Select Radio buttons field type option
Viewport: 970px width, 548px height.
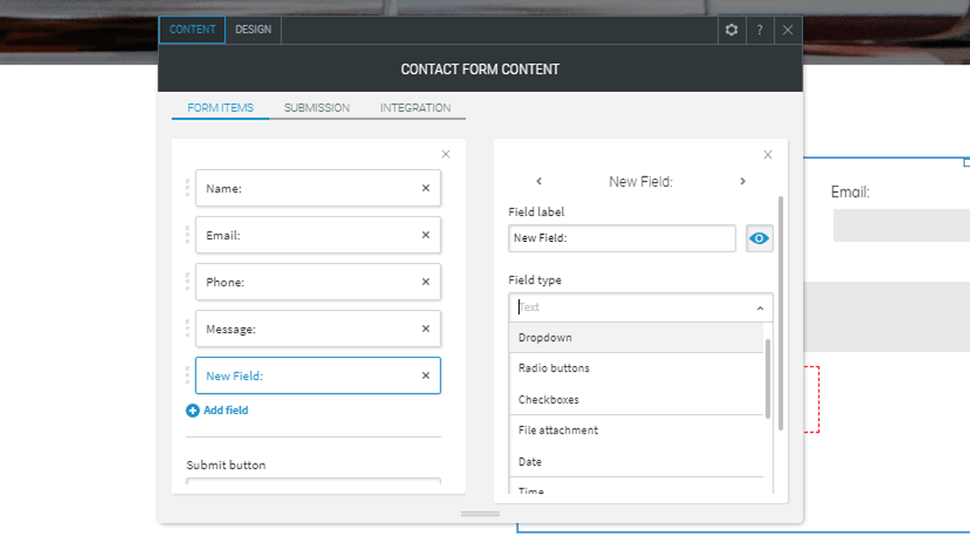554,368
